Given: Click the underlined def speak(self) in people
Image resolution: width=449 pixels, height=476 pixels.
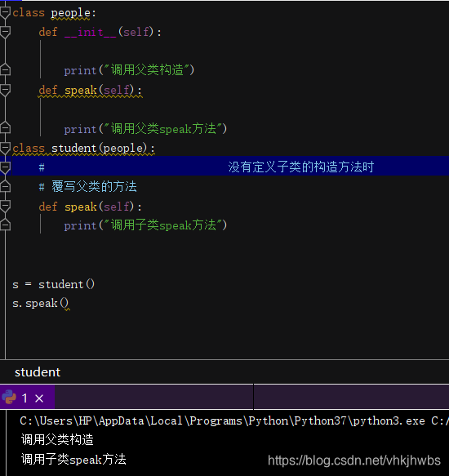Looking at the screenshot, I should point(90,90).
